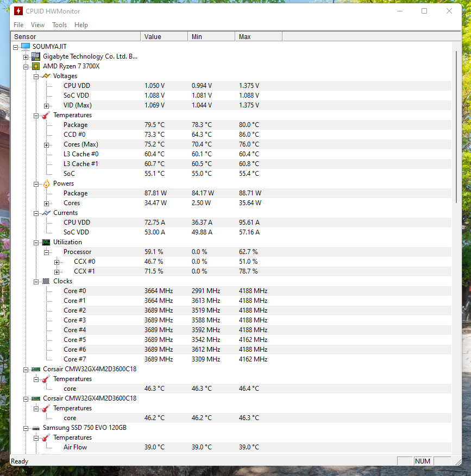This screenshot has height=476, width=471.
Task: Click the vertical scrollbar thumb
Action: click(x=456, y=127)
